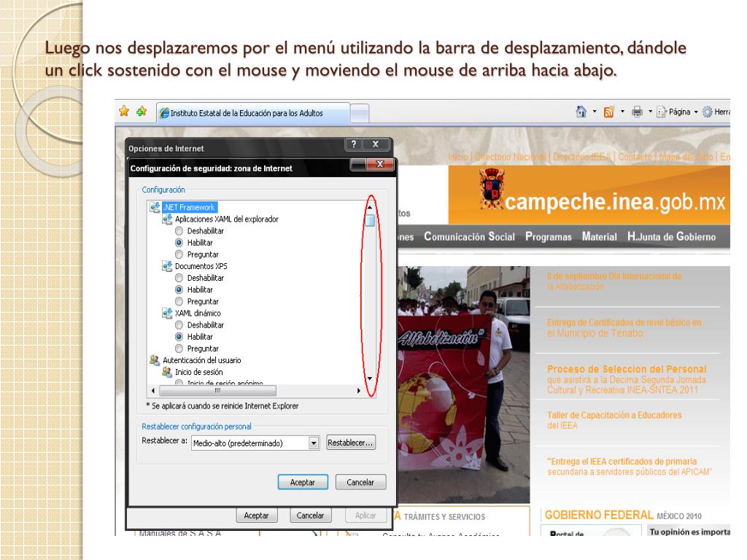Open Entrega de Certificados de nivel básico link

[x=625, y=327]
